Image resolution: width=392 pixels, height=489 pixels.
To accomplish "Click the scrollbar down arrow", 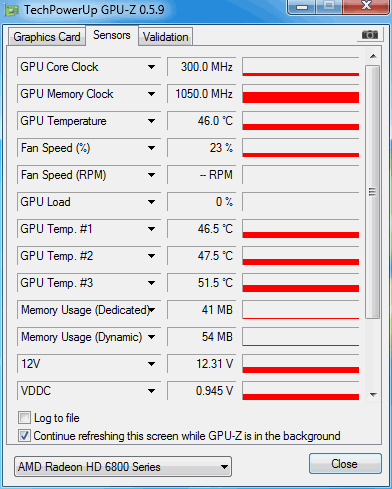I will 373,394.
